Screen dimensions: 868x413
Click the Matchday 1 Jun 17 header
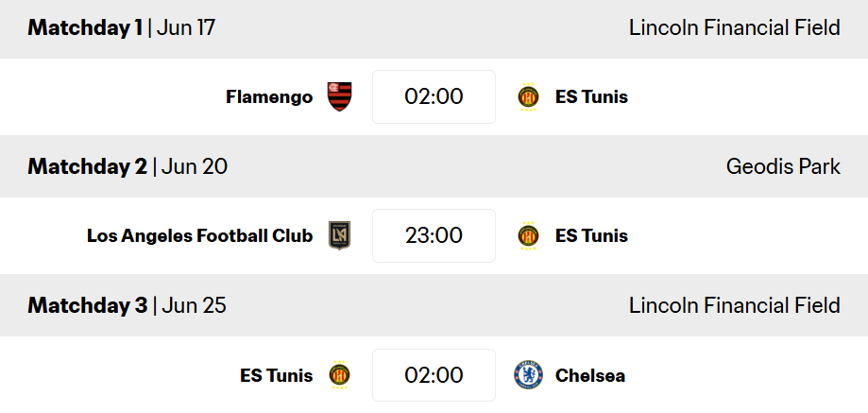click(x=121, y=27)
